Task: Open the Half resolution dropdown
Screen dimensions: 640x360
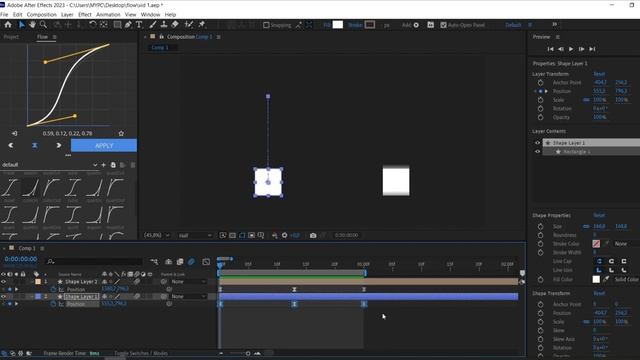Action: coord(195,236)
